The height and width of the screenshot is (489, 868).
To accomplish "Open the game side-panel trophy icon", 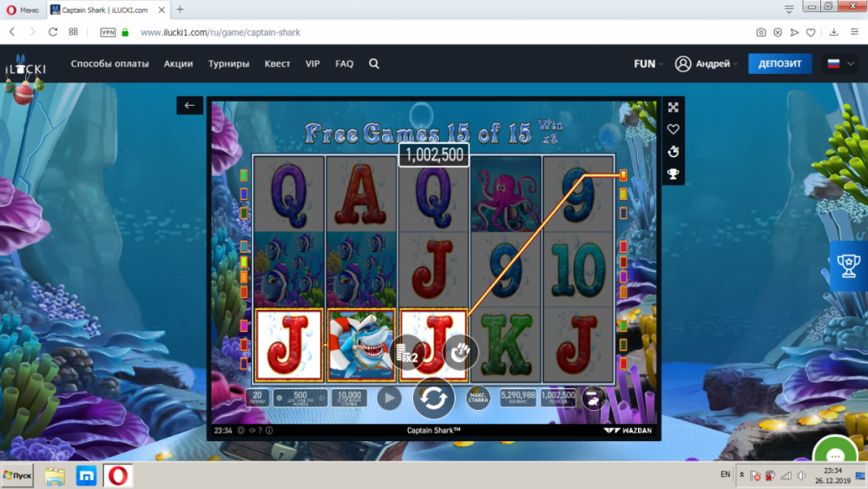I will pyautogui.click(x=674, y=175).
